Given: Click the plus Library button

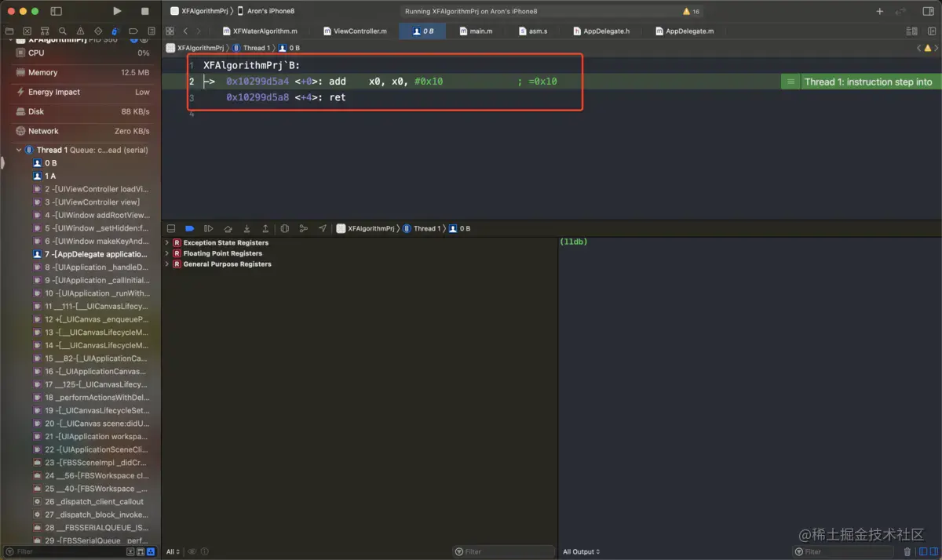Looking at the screenshot, I should (880, 12).
